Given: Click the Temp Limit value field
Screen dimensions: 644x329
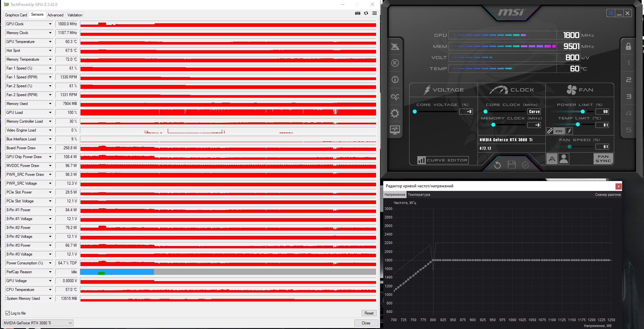Looking at the screenshot, I should click(602, 125).
